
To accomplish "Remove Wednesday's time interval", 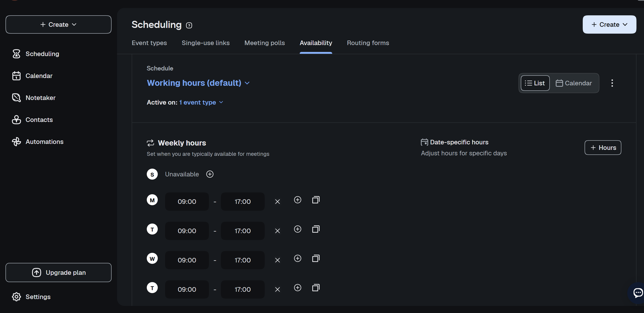I will pyautogui.click(x=278, y=260).
